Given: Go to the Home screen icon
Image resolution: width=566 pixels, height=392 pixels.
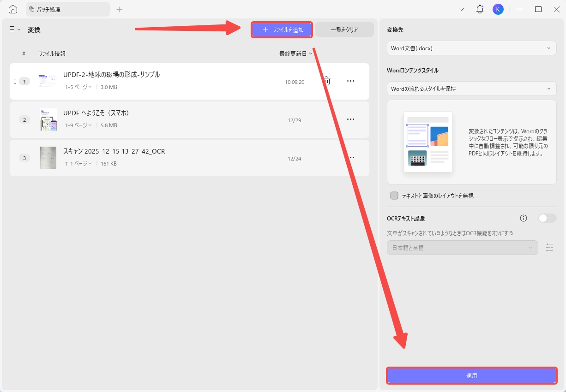Looking at the screenshot, I should click(13, 9).
